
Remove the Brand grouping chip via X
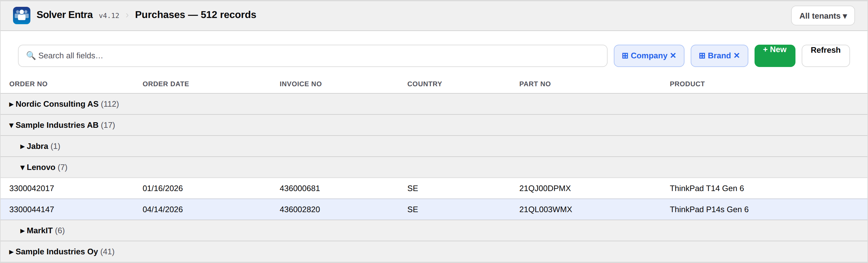[x=737, y=56]
